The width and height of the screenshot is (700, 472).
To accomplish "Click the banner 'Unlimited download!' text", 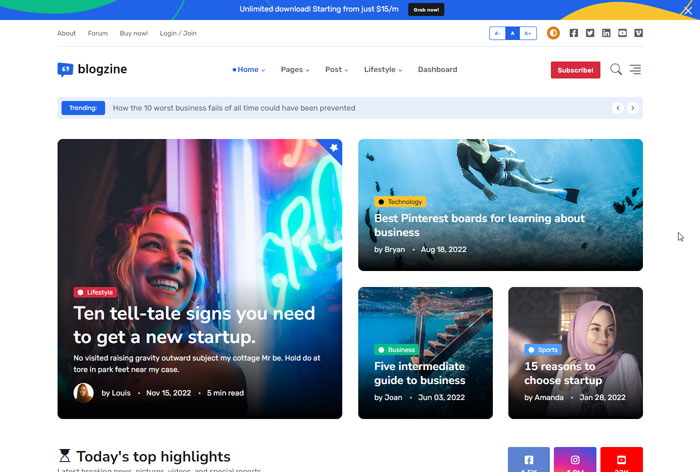I will click(x=319, y=9).
